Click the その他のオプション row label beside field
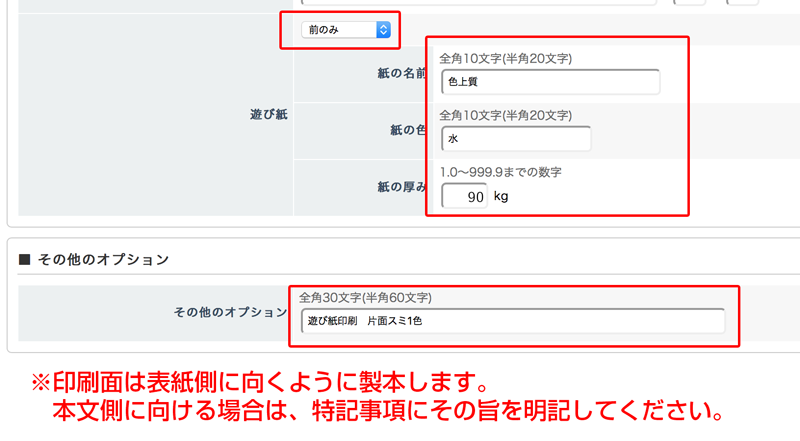The image size is (800, 441). pyautogui.click(x=231, y=312)
